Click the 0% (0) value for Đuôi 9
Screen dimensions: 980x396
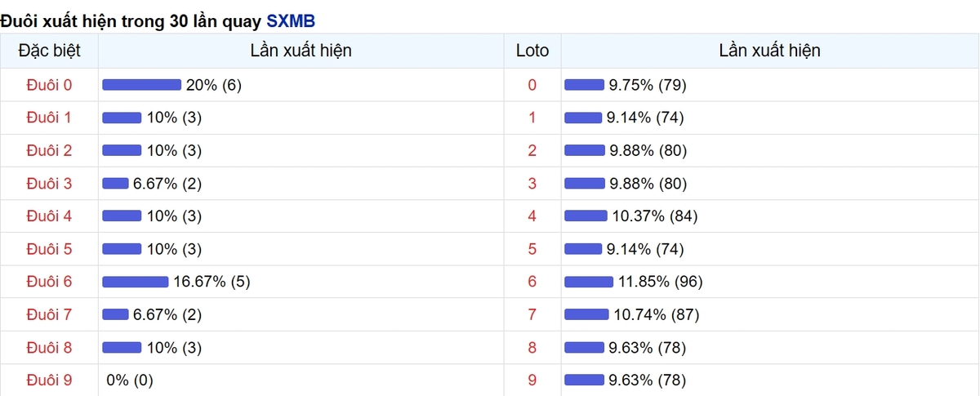point(130,380)
